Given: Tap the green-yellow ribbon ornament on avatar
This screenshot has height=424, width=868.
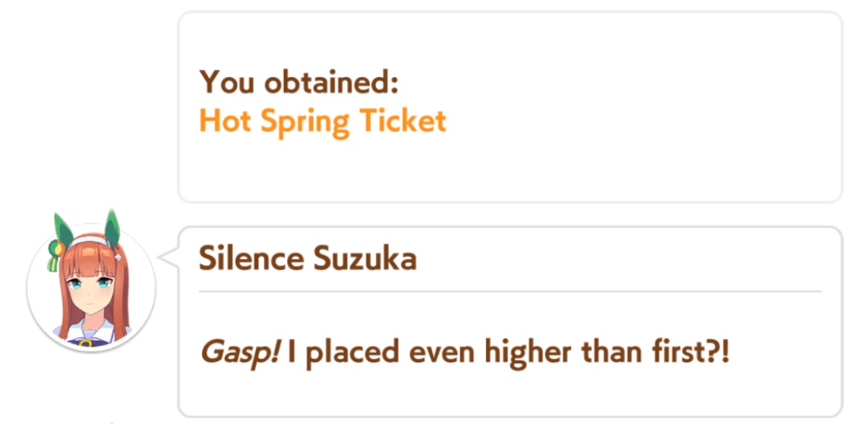Looking at the screenshot, I should (x=54, y=255).
